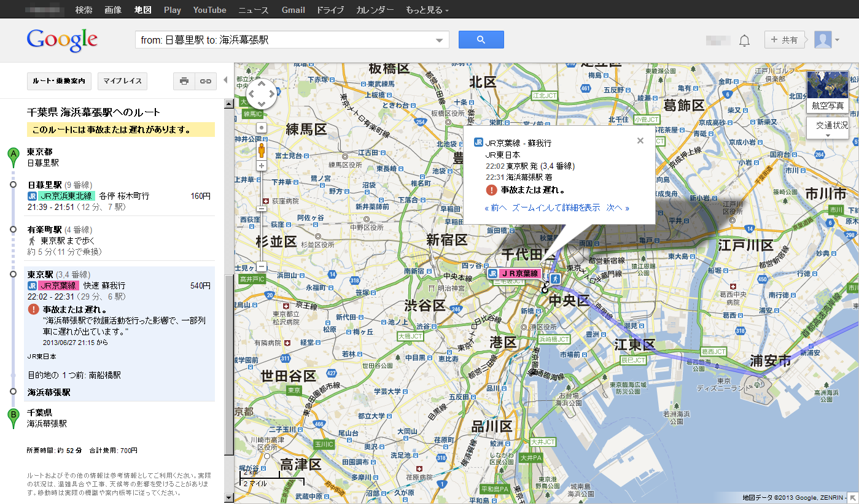
Task: Click the map zoom slider track
Action: 262,233
